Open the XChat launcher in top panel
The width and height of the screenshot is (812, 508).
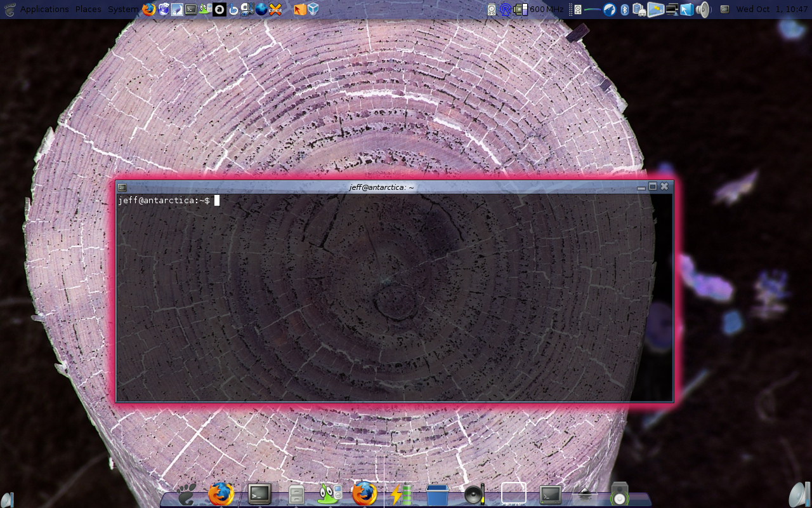pos(275,10)
